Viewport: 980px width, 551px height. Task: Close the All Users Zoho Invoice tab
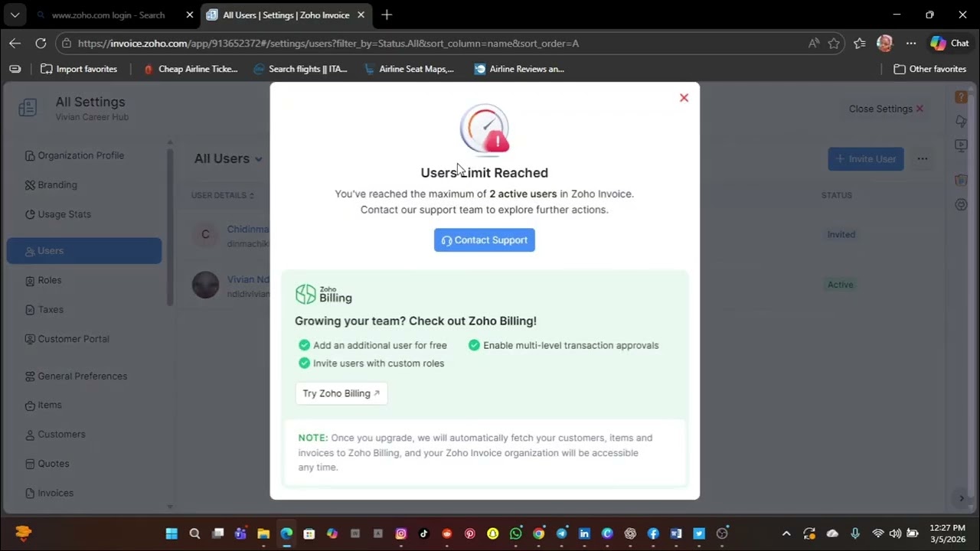coord(361,15)
